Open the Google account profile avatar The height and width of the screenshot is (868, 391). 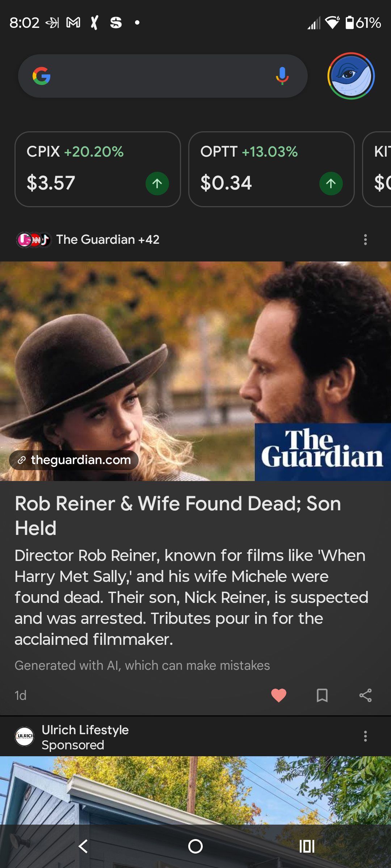pos(351,76)
